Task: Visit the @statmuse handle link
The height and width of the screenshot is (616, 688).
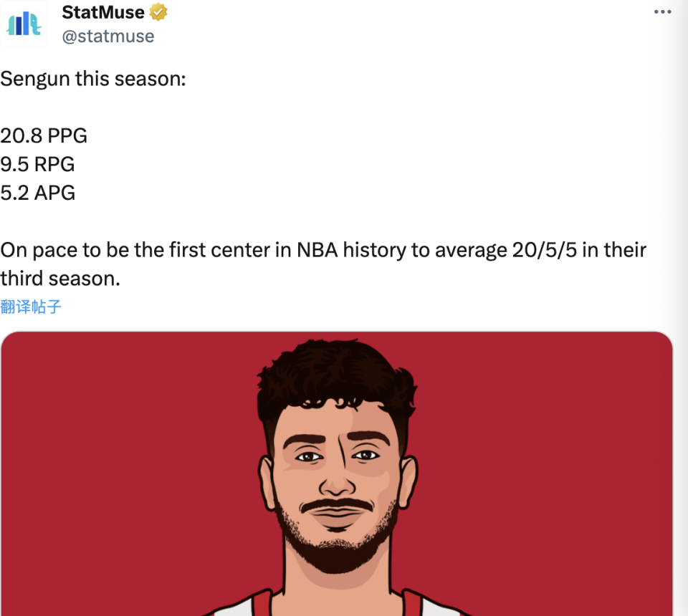Action: click(x=107, y=36)
